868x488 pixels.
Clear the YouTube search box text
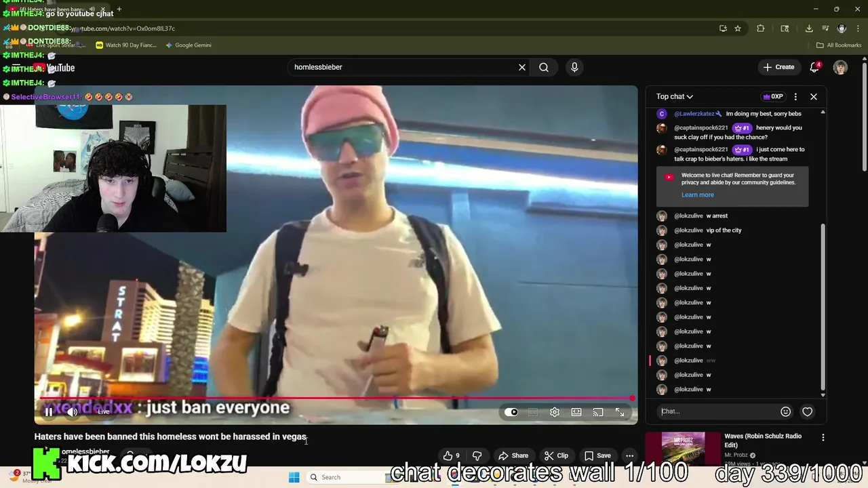(x=522, y=67)
